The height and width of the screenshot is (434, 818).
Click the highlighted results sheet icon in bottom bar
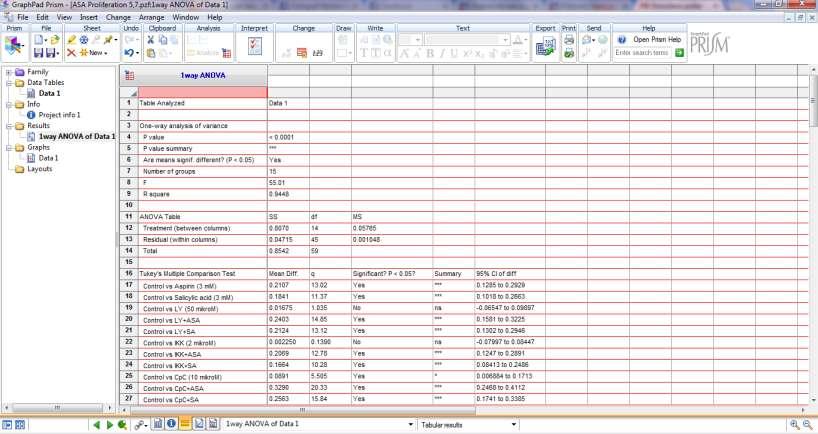click(x=185, y=424)
